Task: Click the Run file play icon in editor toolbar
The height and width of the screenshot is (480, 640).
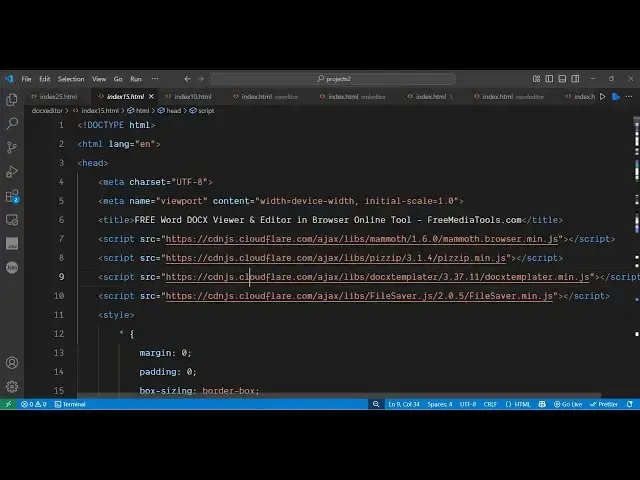Action: coord(602,97)
